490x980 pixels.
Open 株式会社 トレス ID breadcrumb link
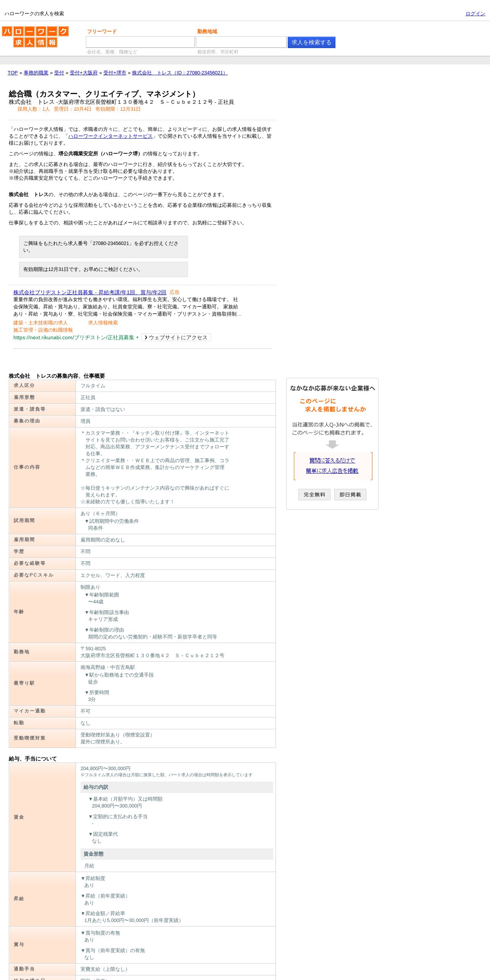click(180, 73)
